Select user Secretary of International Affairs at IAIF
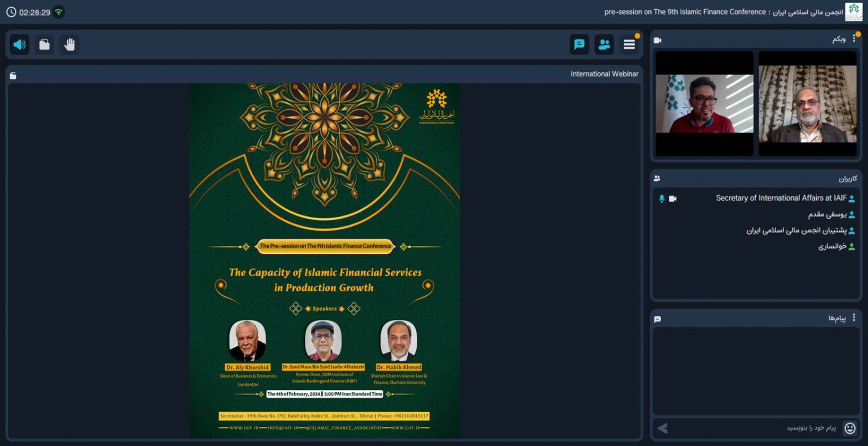The image size is (868, 446). coord(781,198)
